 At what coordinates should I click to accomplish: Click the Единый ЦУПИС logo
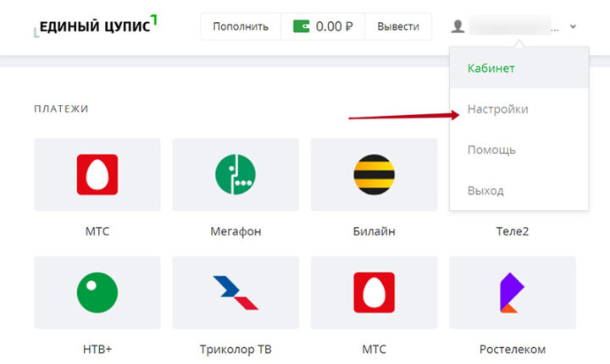pyautogui.click(x=96, y=25)
